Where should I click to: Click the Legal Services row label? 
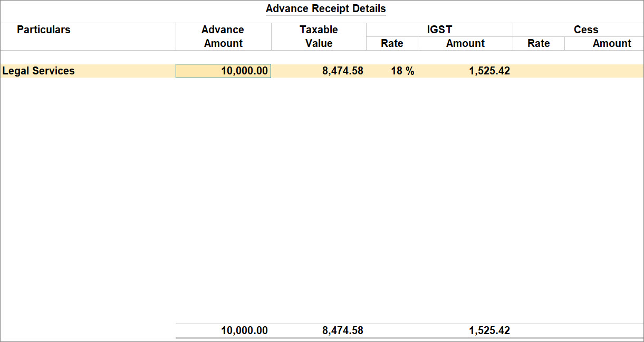[39, 71]
